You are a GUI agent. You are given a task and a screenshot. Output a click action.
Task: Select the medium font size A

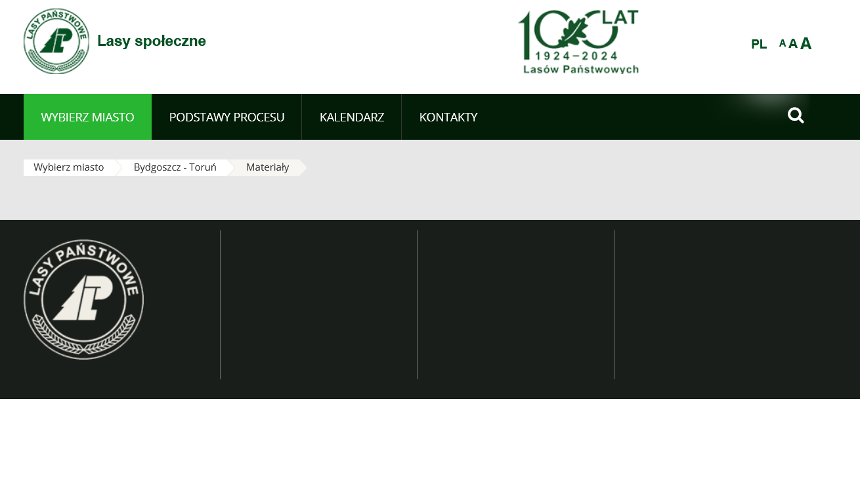coord(793,44)
